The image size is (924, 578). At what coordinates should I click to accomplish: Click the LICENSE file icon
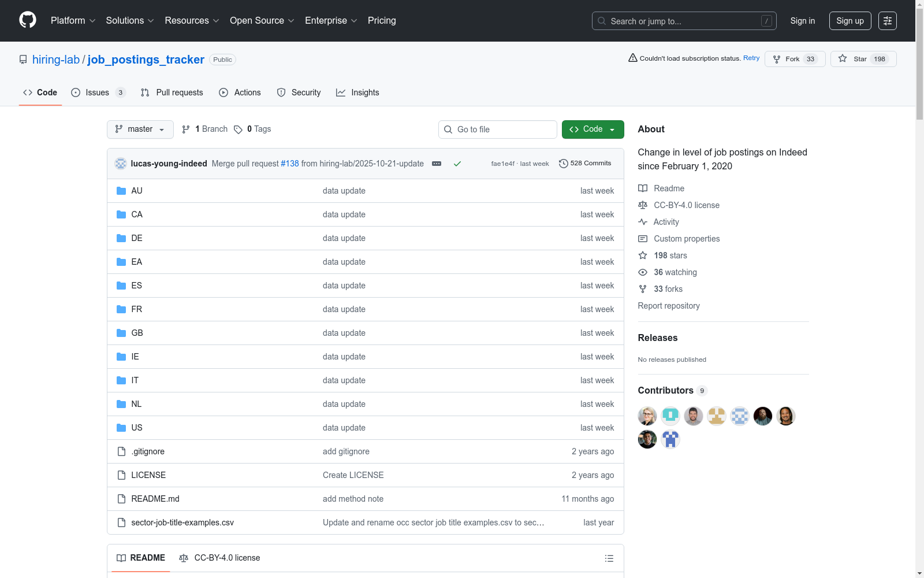(121, 475)
